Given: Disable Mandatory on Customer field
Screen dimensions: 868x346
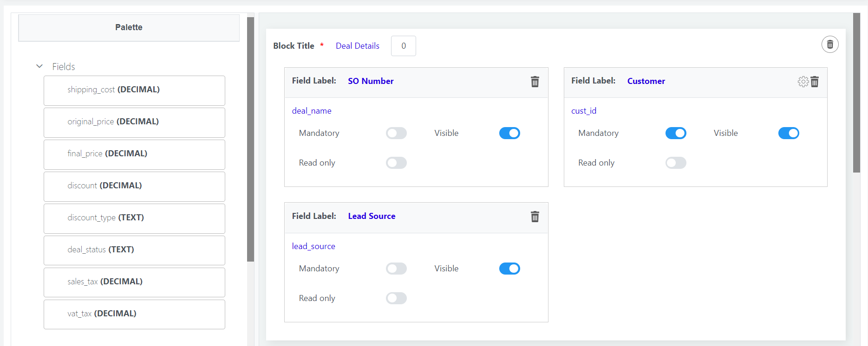Looking at the screenshot, I should click(x=675, y=133).
